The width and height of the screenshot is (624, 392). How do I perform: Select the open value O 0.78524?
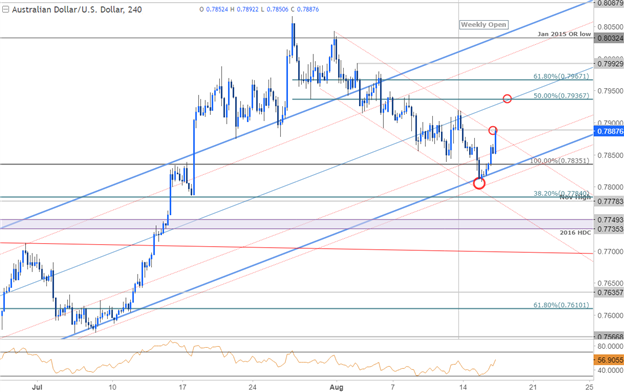pyautogui.click(x=214, y=9)
